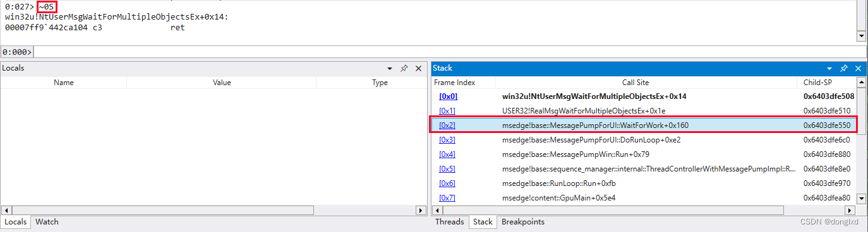This screenshot has width=868, height=232.
Task: Switch to the Watch tab
Action: tap(47, 222)
